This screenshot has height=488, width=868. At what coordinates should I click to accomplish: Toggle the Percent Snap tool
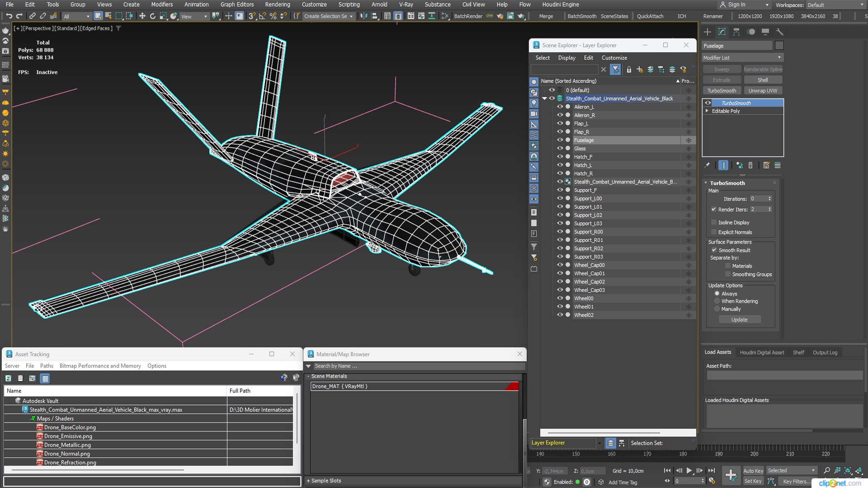pyautogui.click(x=273, y=16)
